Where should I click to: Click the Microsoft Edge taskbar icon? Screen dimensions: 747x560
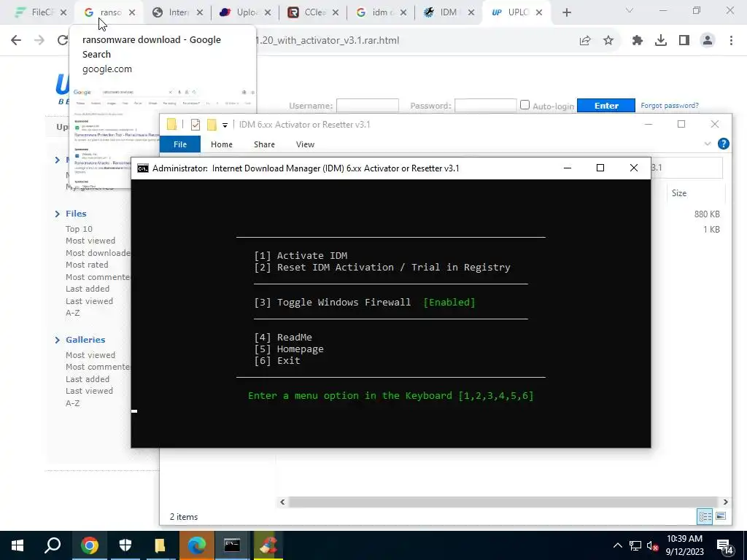pyautogui.click(x=196, y=545)
